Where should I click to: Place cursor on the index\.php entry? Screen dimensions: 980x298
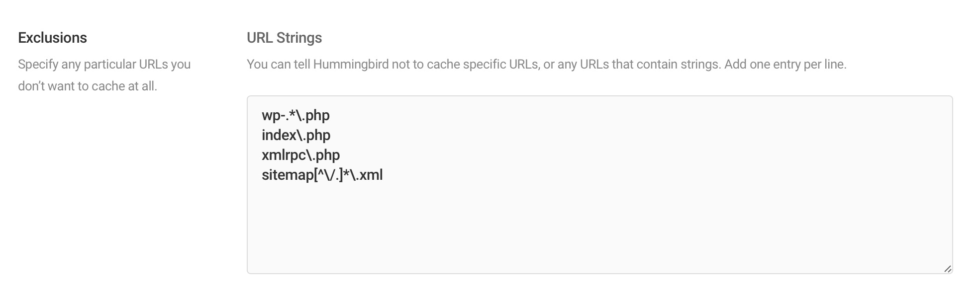(x=296, y=136)
